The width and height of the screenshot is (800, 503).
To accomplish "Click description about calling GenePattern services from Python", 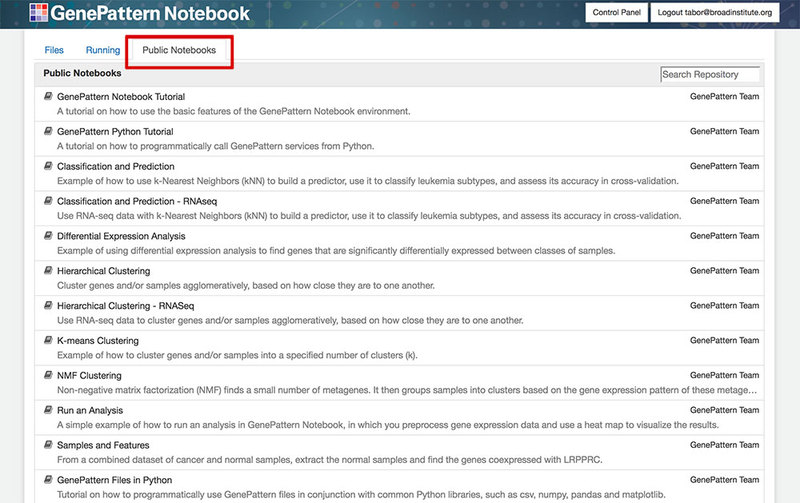I will (x=215, y=146).
